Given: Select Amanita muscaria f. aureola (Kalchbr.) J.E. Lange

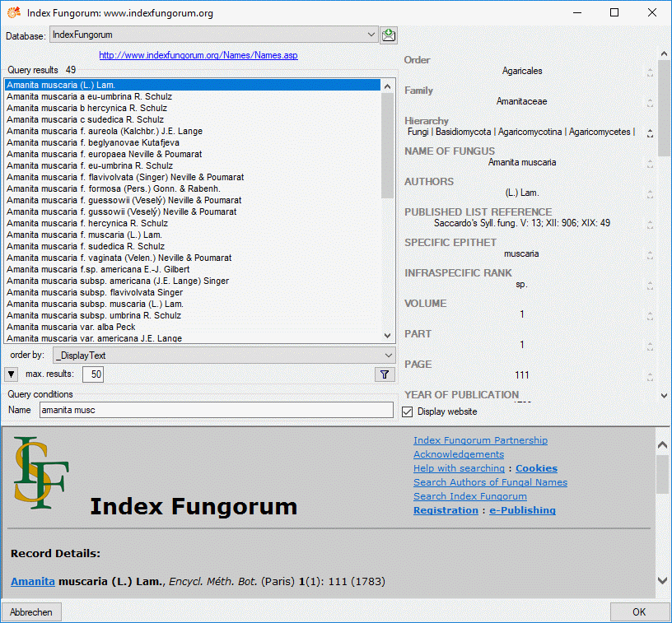Looking at the screenshot, I should [x=193, y=131].
